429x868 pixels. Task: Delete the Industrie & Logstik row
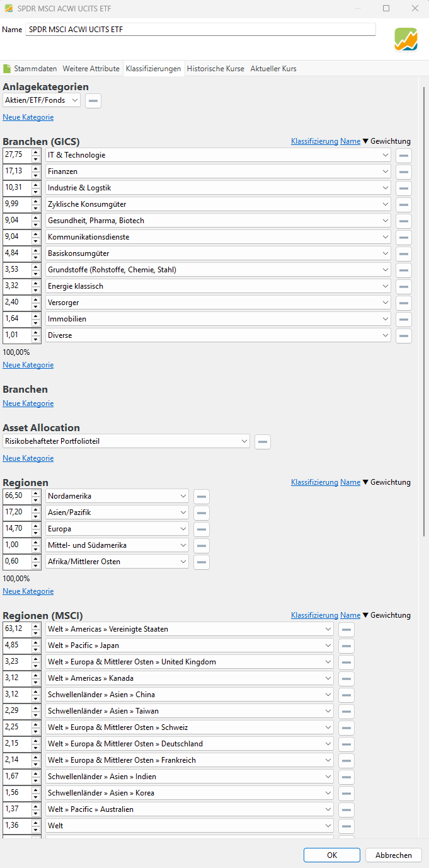[x=404, y=188]
